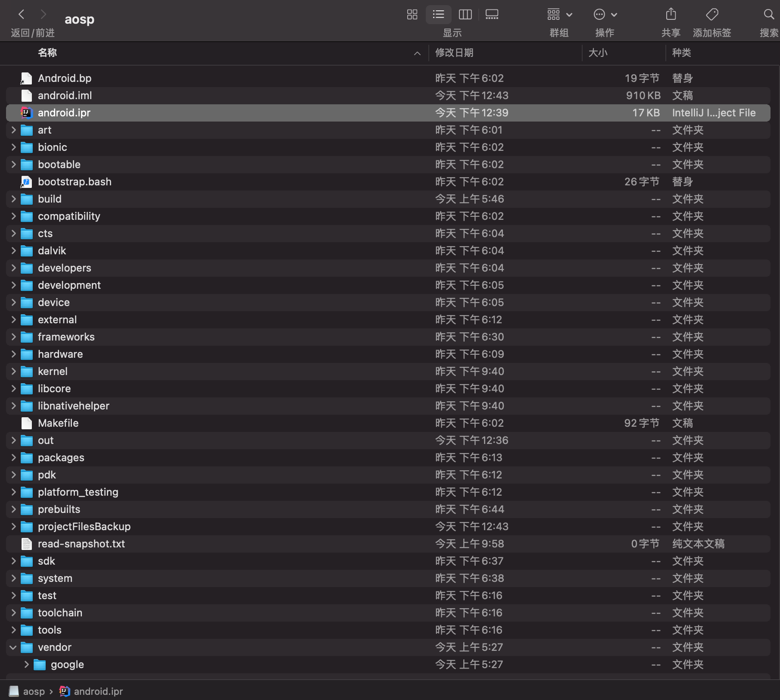
Task: Open the group-by dropdown
Action: pos(559,15)
